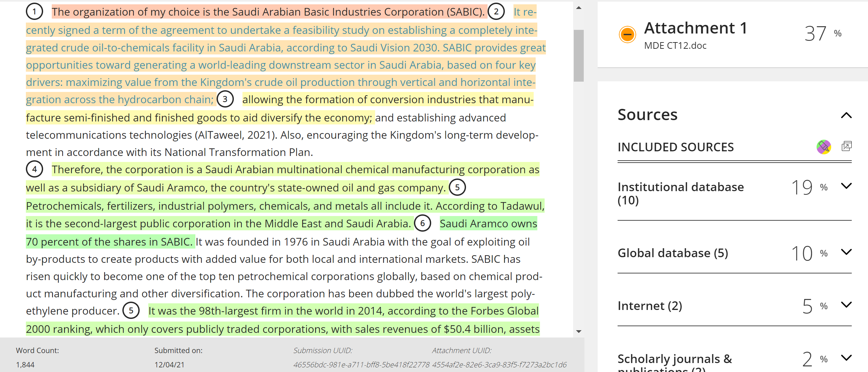Viewport: 868px width, 372px height.
Task: Click highlighted text 'Therefore, the corporation is a Saudi'
Action: 283,178
